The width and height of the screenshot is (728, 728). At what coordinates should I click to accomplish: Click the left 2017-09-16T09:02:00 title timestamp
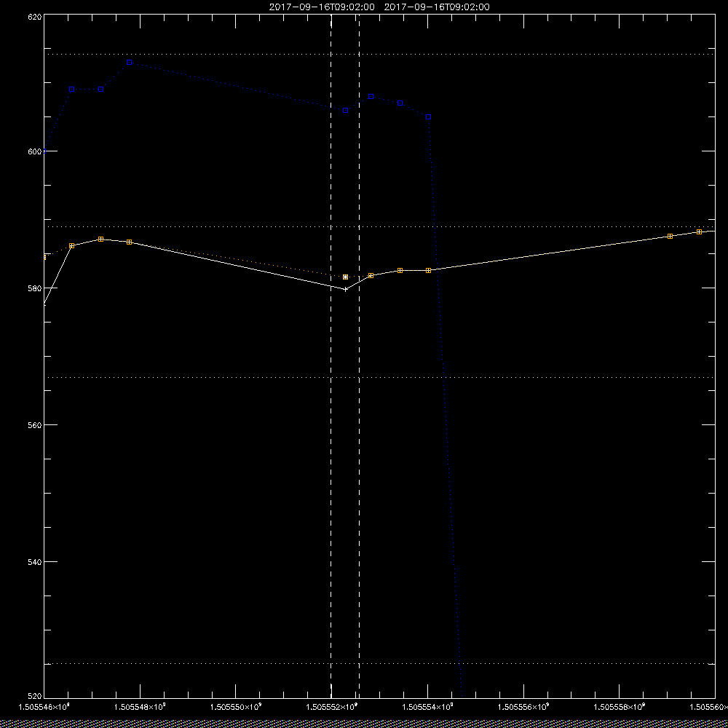click(x=322, y=7)
